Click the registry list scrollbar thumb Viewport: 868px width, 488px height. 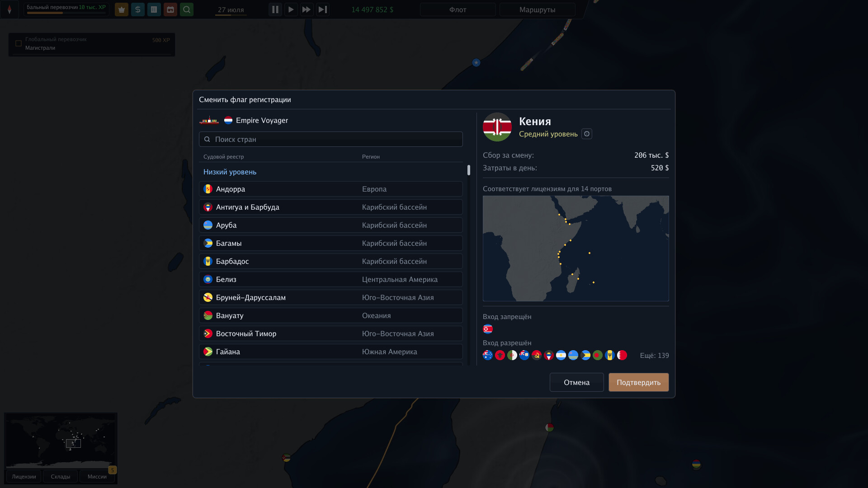pyautogui.click(x=469, y=170)
